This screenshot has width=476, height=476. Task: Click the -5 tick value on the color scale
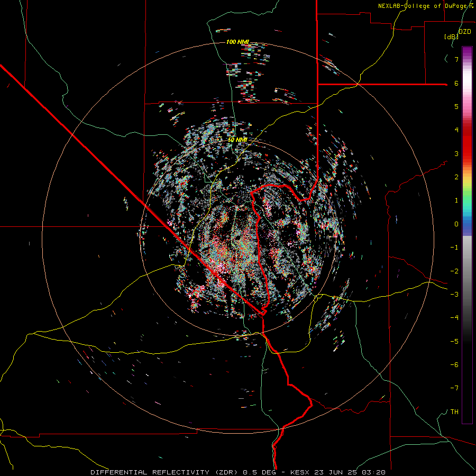click(454, 342)
